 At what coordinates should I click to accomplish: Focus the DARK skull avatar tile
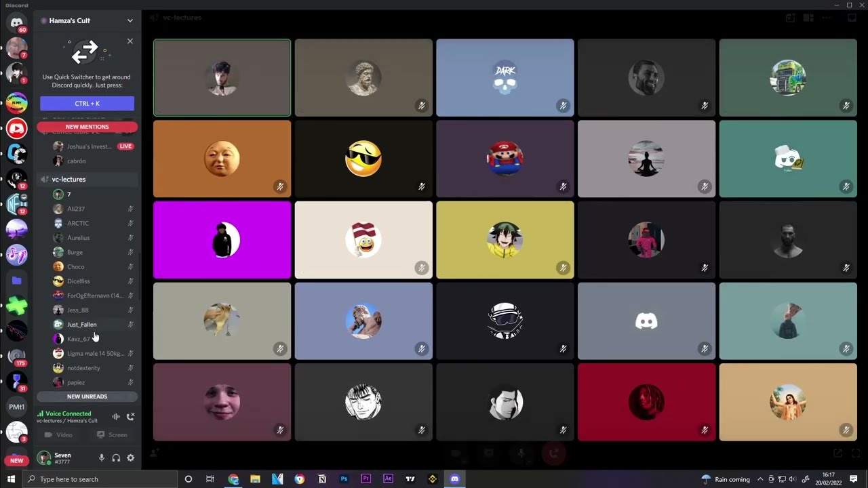[x=505, y=77]
